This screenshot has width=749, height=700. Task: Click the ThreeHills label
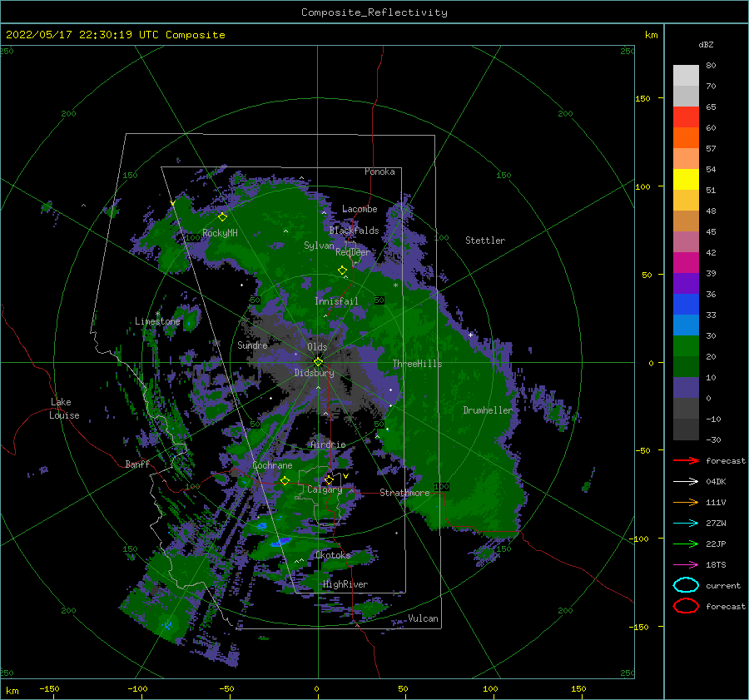417,364
